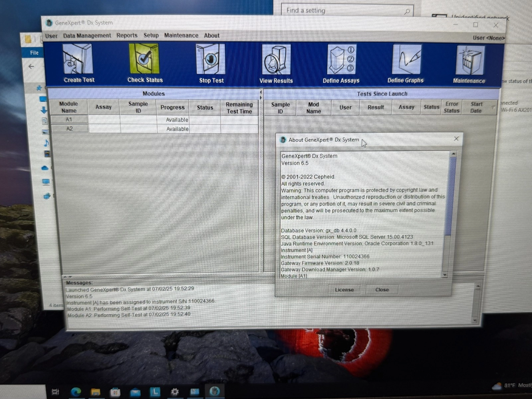Click the Result column header
532x399 pixels.
click(376, 107)
